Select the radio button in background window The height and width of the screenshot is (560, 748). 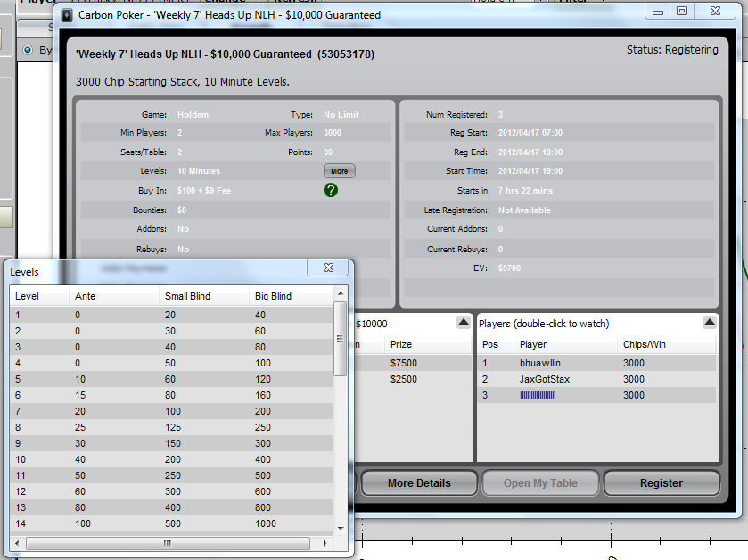coord(28,50)
